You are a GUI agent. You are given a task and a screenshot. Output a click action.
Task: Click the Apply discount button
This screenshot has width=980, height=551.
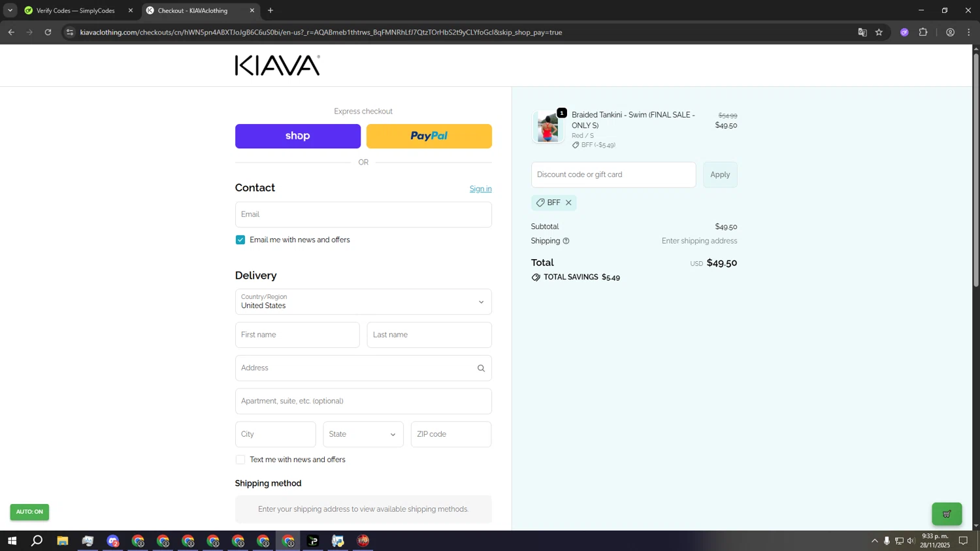click(720, 175)
